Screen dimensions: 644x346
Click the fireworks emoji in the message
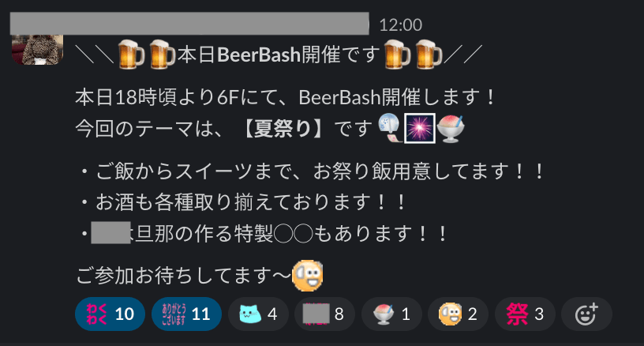(419, 128)
